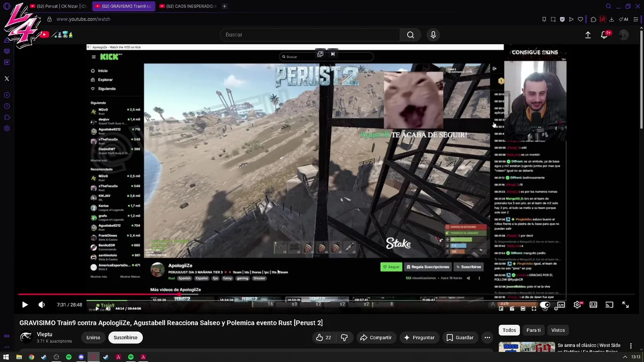Click the address bar URL
This screenshot has height=362, width=644.
pyautogui.click(x=83, y=19)
